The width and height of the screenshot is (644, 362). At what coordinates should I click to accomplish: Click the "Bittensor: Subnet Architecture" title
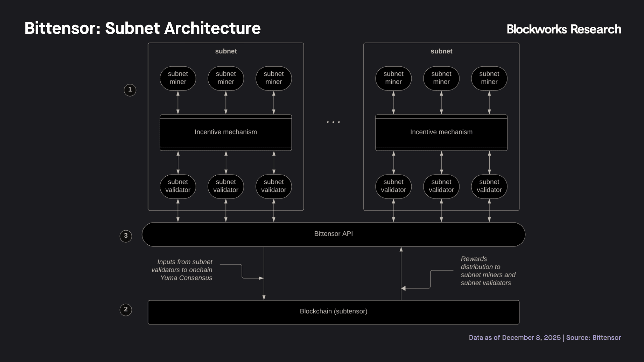click(x=143, y=28)
